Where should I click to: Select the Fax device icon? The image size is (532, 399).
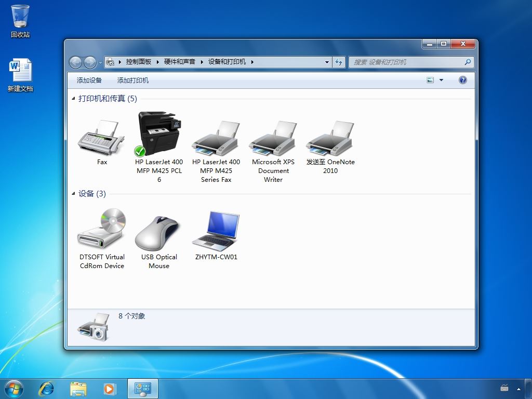pos(102,137)
